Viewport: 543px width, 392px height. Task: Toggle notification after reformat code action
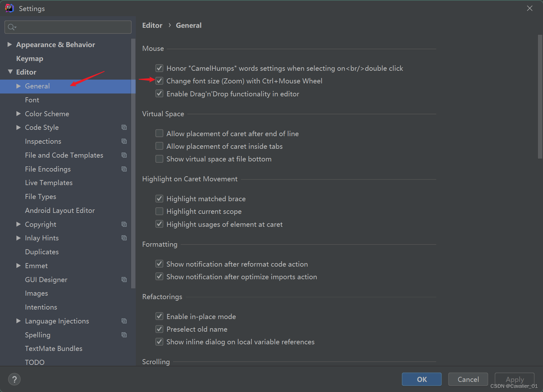[160, 264]
